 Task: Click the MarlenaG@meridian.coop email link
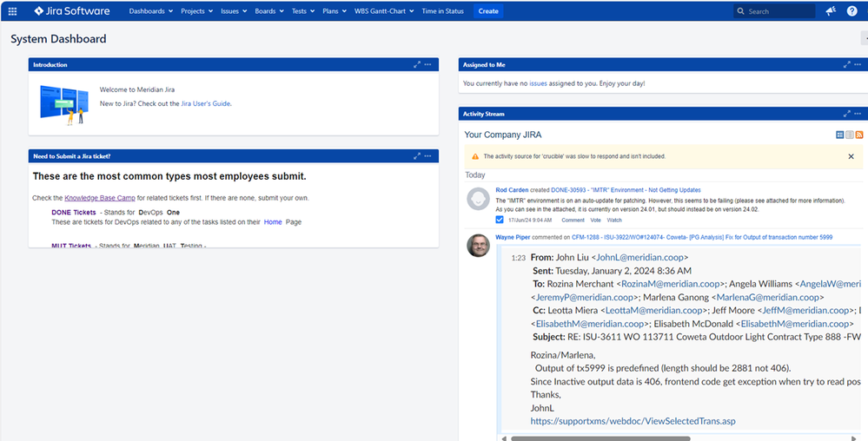(x=768, y=297)
